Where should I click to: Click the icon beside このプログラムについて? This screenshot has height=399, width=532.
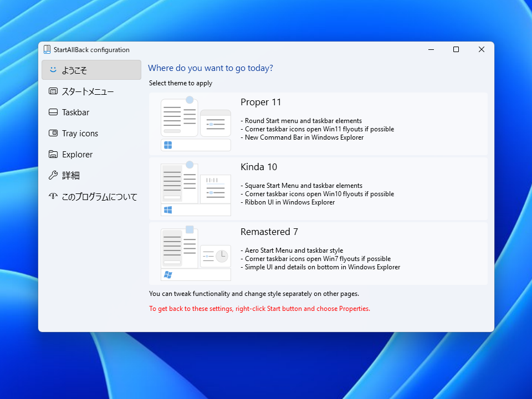point(53,196)
